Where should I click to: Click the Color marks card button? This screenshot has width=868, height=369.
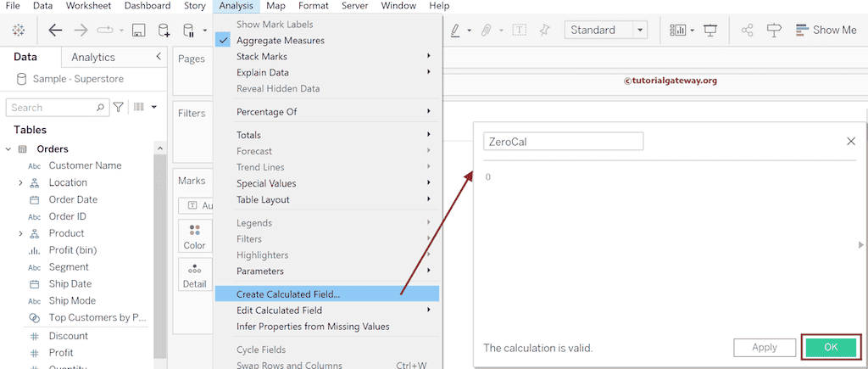(x=194, y=237)
